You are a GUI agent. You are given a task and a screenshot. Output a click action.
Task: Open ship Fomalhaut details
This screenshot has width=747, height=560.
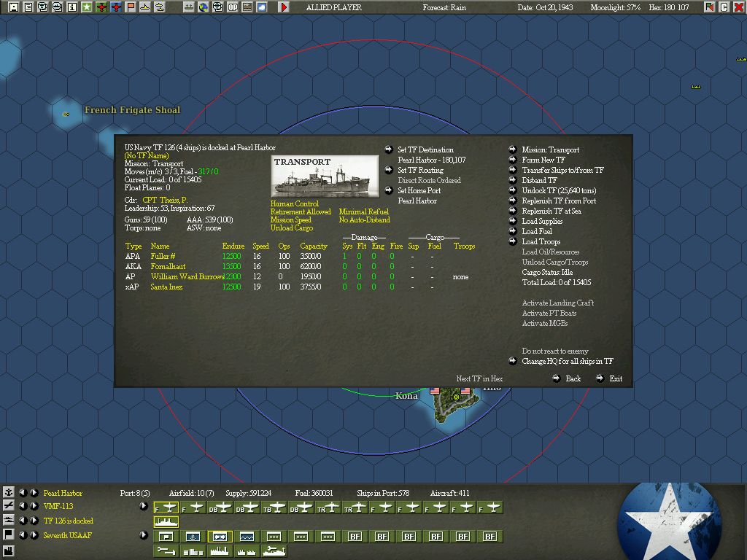pos(168,266)
